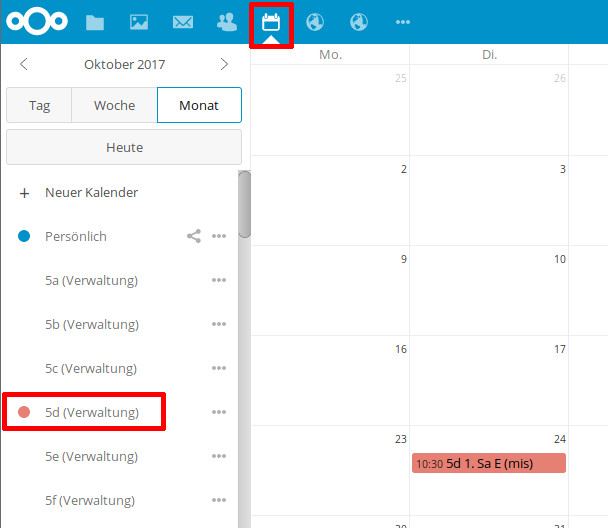Click the day number 24
This screenshot has height=528, width=608.
tap(560, 439)
